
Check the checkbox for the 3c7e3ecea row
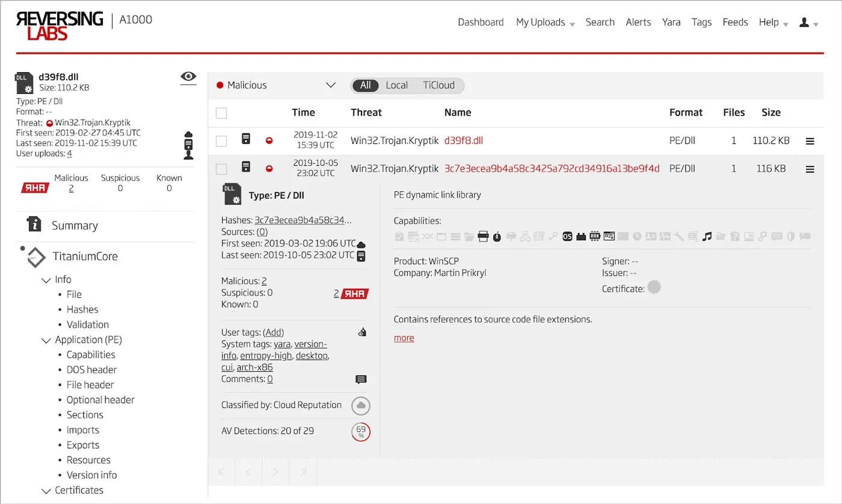(x=221, y=168)
